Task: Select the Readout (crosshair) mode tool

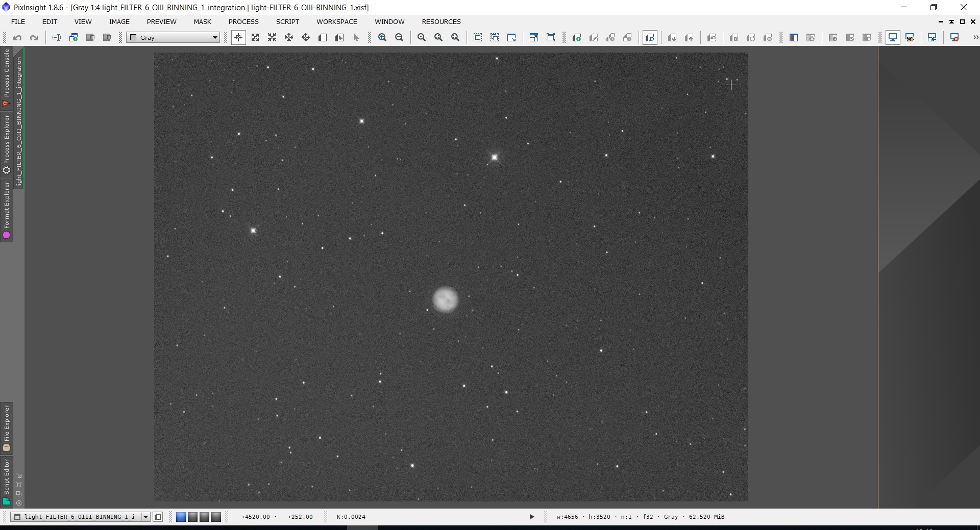Action: coord(238,38)
